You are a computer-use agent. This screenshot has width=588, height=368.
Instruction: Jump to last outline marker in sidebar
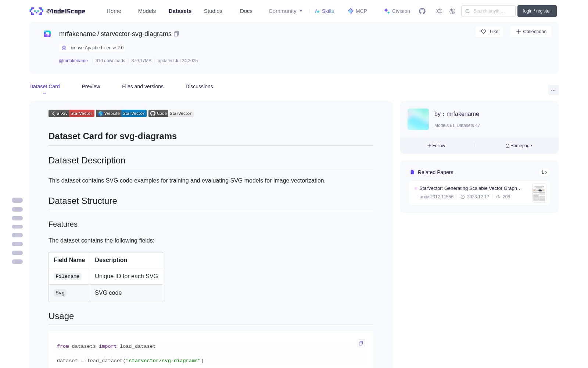pyautogui.click(x=17, y=262)
